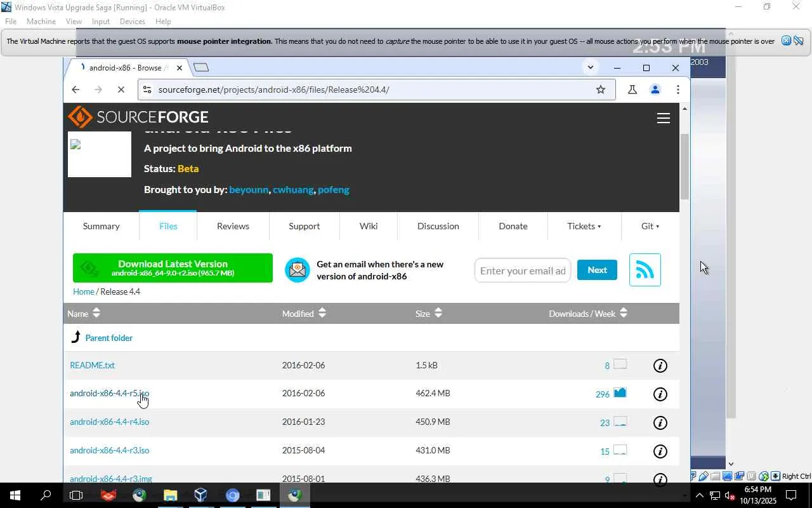Click the address bar URL
Image resolution: width=812 pixels, height=508 pixels.
(x=273, y=90)
